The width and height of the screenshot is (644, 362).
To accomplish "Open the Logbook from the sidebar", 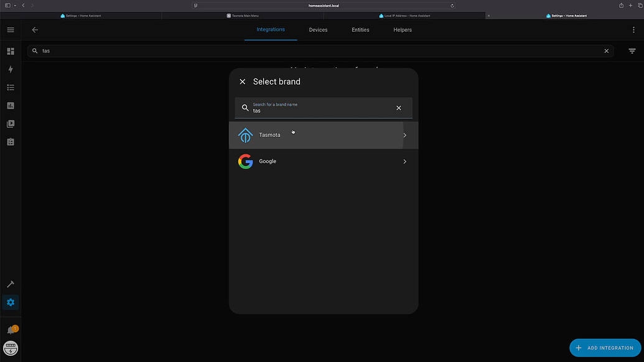I will coord(10,87).
